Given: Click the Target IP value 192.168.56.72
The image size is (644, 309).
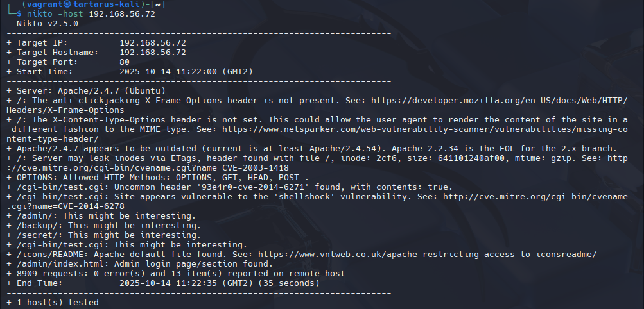Looking at the screenshot, I should pos(153,43).
